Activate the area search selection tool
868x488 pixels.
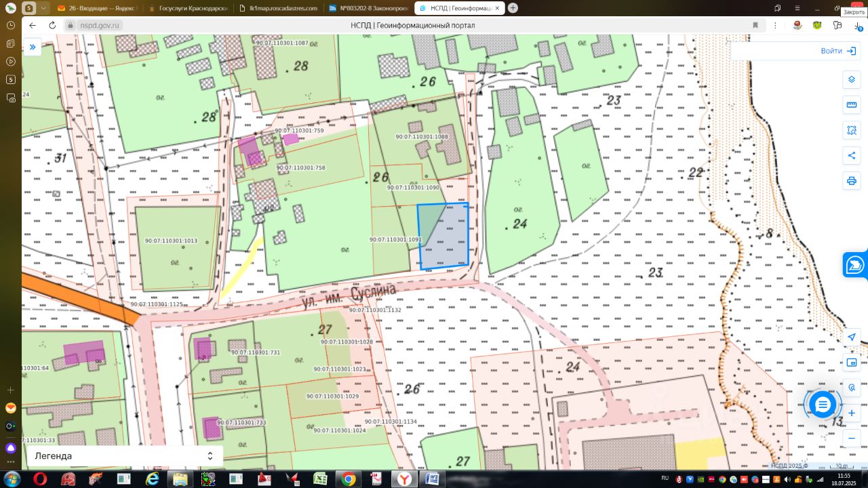pos(852,130)
